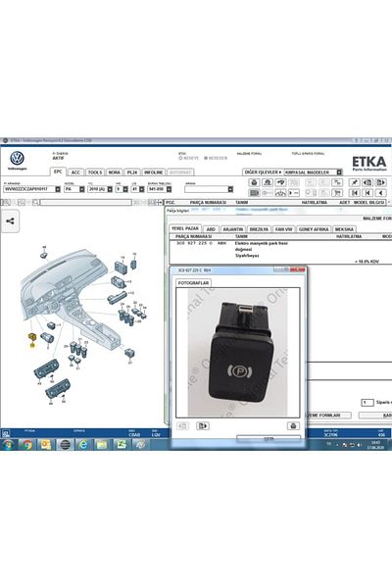Select the first ETKA radio option

pos(180,158)
